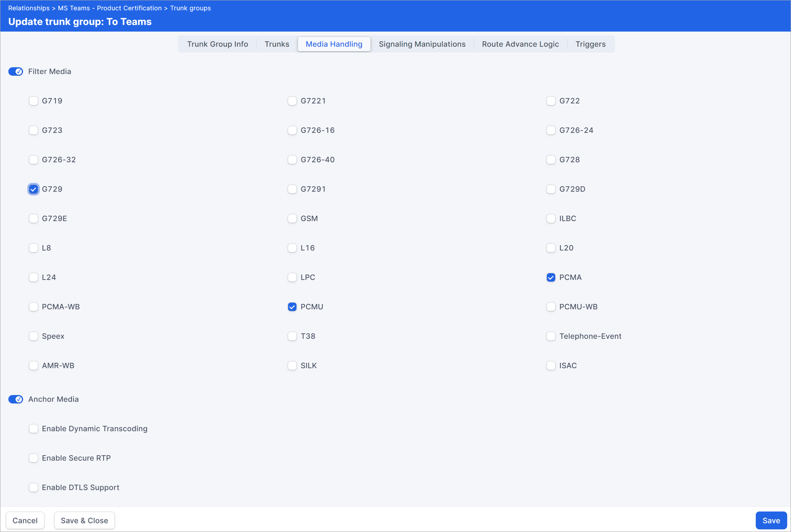The height and width of the screenshot is (532, 791).
Task: Check the T38 checkbox
Action: coord(292,336)
